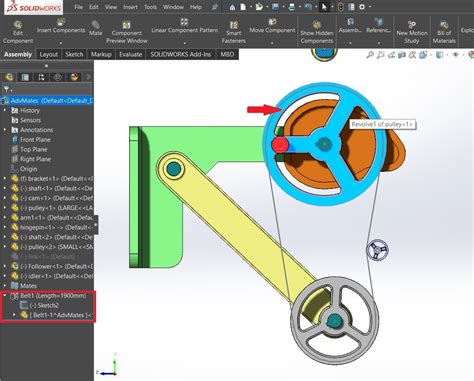Click the Section View icon
474x381 pixels.
(402, 55)
